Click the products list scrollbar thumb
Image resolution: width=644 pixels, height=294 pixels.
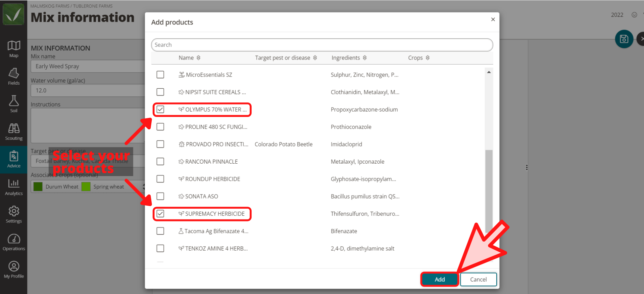click(489, 191)
